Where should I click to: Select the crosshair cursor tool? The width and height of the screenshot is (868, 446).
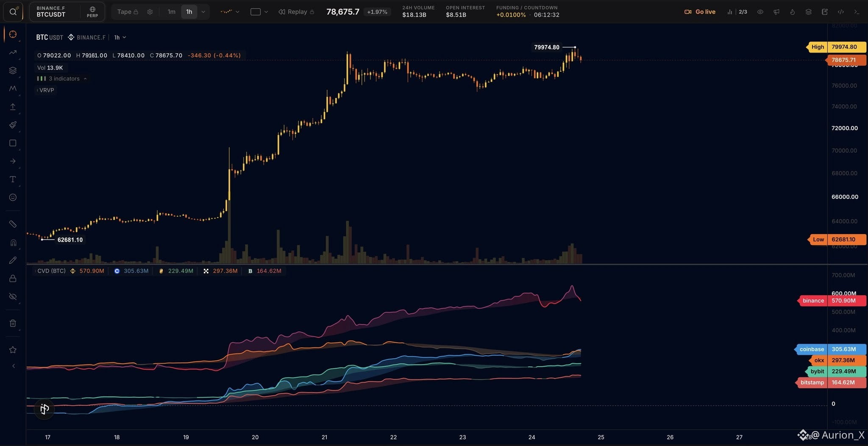click(x=13, y=34)
